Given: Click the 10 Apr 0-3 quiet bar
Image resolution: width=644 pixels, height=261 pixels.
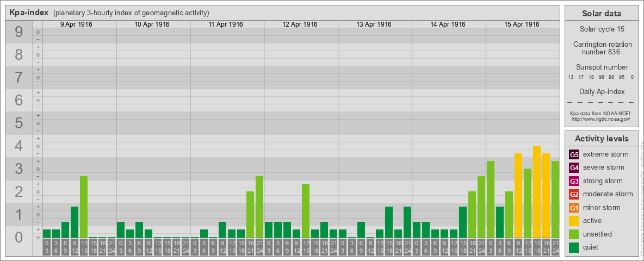Looking at the screenshot, I should 121,230.
